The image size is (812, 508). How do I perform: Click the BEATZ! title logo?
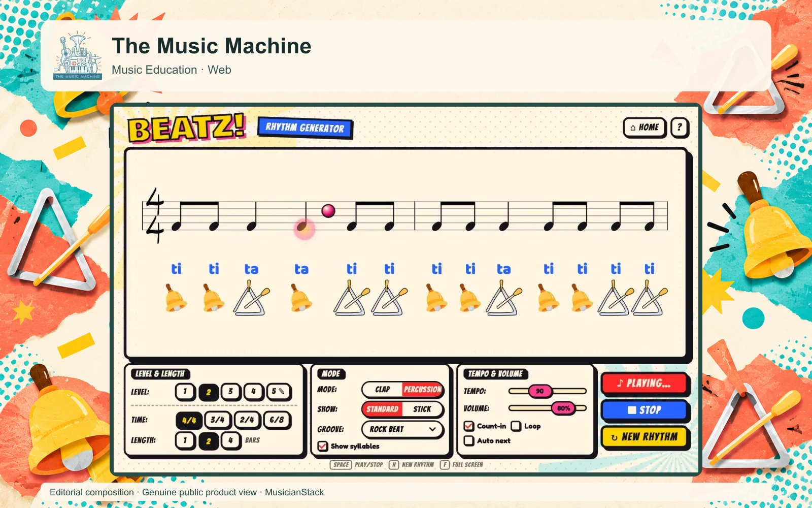186,128
